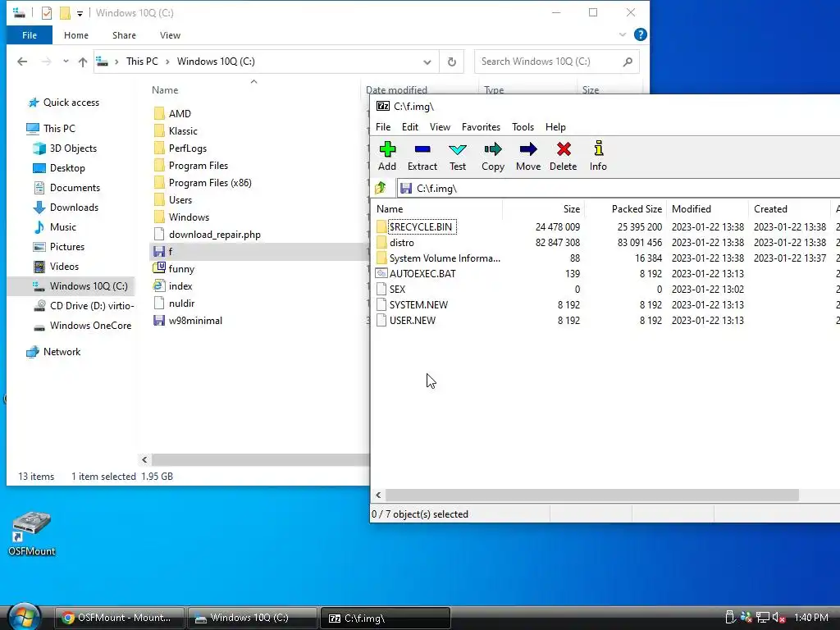Open the Explorer File tab
This screenshot has width=840, height=630.
pos(30,35)
